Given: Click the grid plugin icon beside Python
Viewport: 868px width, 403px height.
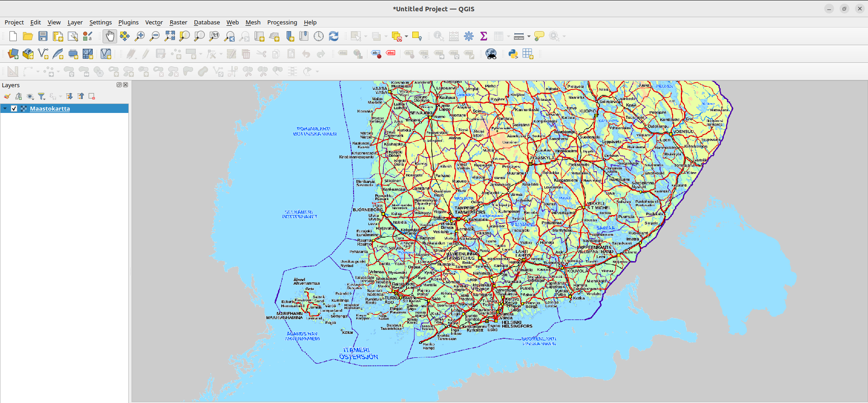Looking at the screenshot, I should [x=528, y=54].
